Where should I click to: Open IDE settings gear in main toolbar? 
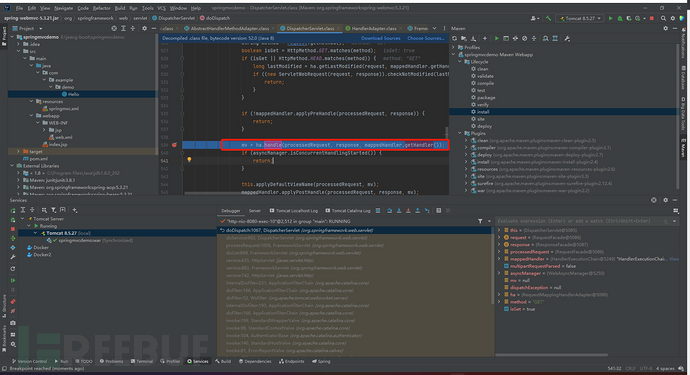(x=672, y=18)
